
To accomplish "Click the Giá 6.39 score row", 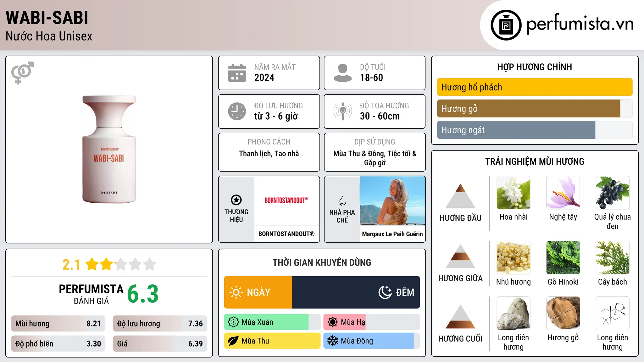I will pos(160,344).
